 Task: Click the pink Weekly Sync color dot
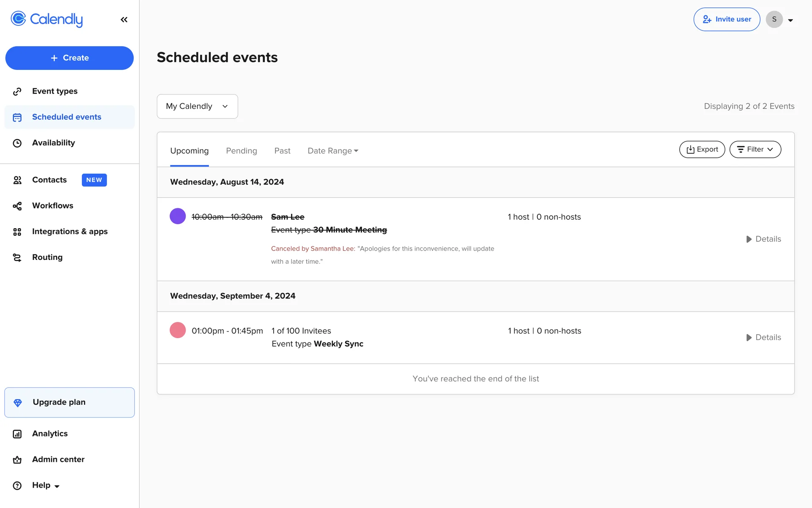178,330
